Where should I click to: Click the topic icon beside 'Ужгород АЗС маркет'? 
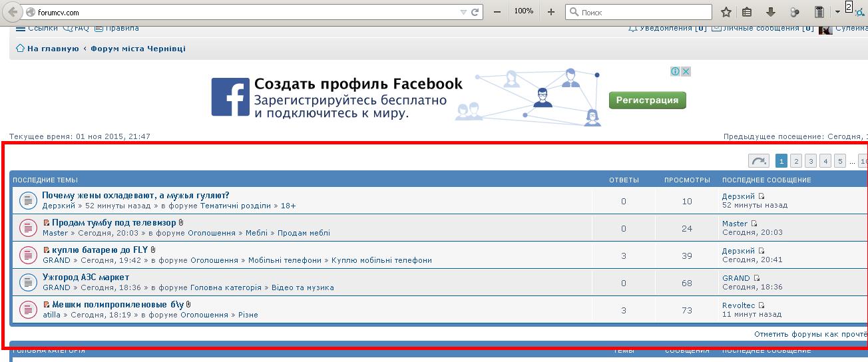(27, 282)
